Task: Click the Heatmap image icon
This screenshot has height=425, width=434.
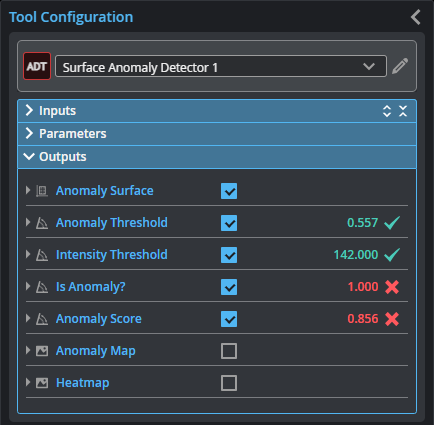Action: click(x=42, y=383)
